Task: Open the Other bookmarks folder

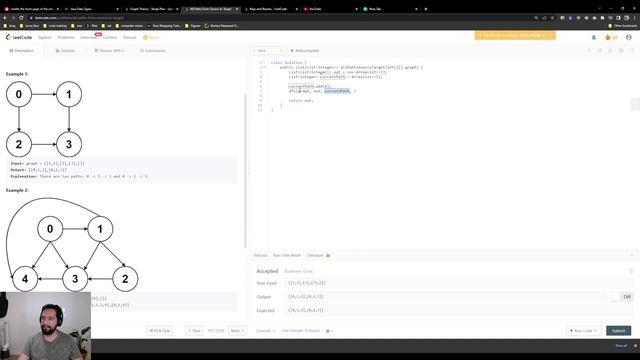Action: (x=622, y=26)
